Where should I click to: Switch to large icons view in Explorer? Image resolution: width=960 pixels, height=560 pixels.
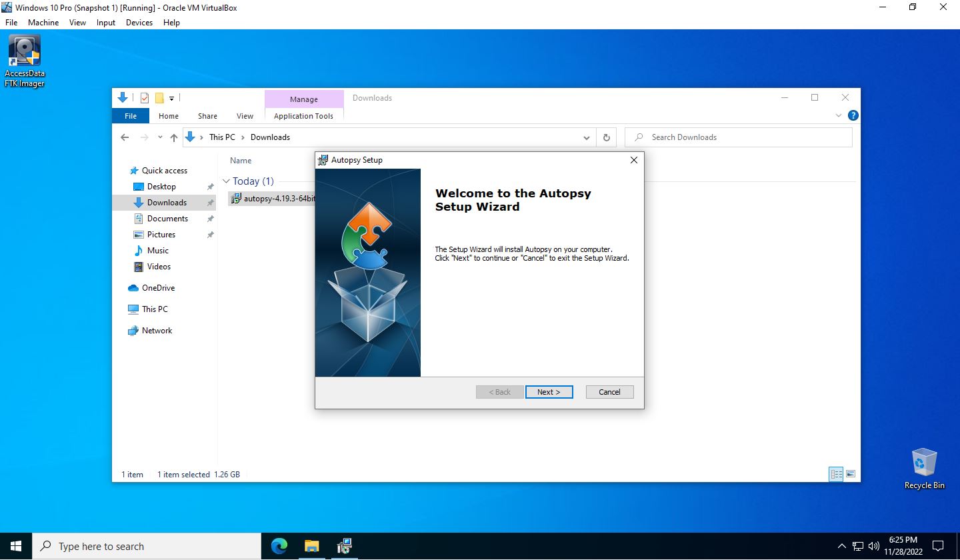coord(850,474)
